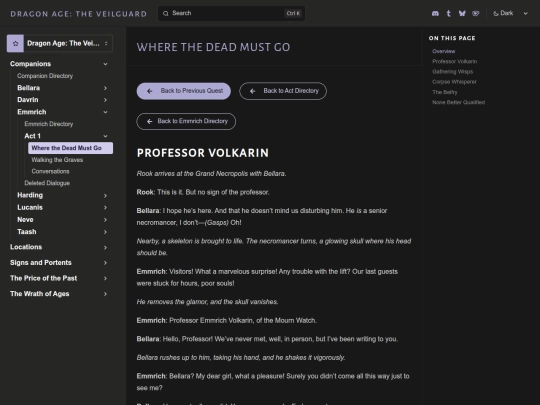
Task: Click the magnifier icon in search bar
Action: pyautogui.click(x=166, y=13)
